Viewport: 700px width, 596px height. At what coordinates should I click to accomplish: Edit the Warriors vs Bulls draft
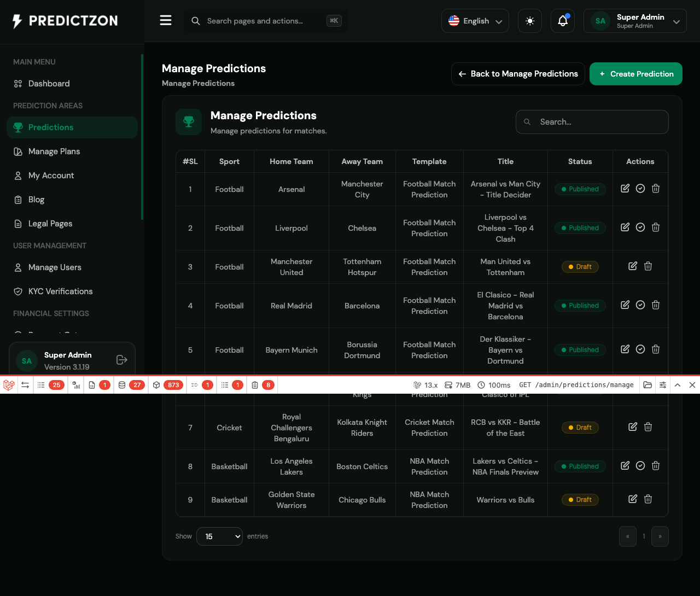point(633,499)
